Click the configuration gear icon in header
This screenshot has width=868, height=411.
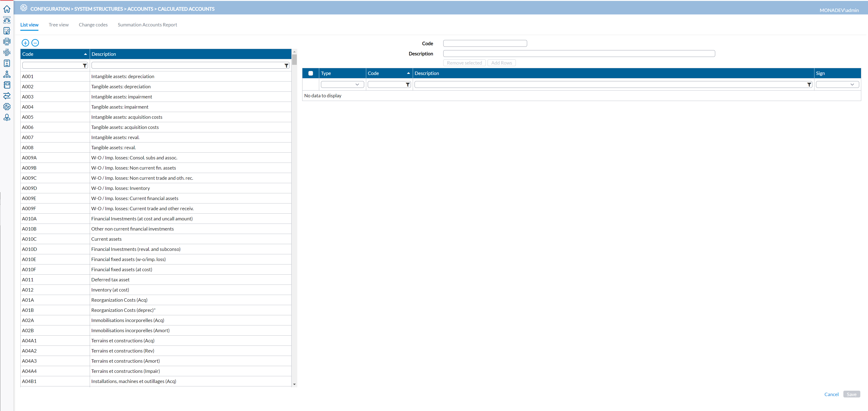(x=24, y=8)
